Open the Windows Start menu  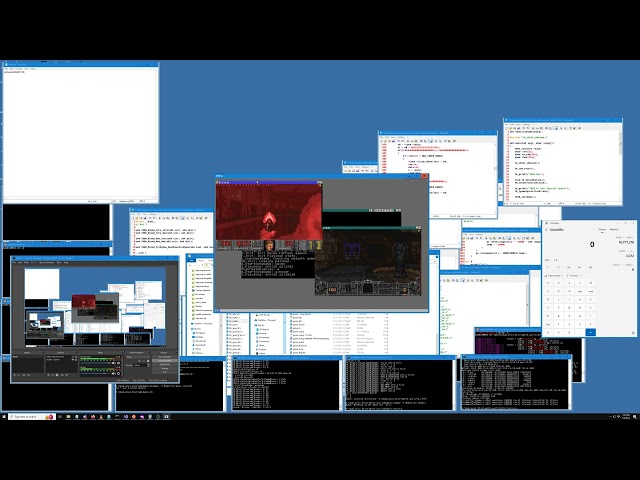click(4, 417)
